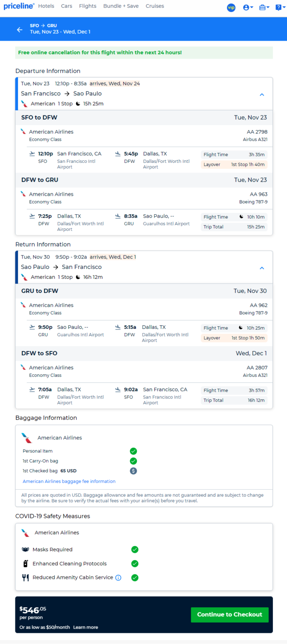The height and width of the screenshot is (644, 287).
Task: Click Continue to Checkout
Action: [x=230, y=614]
